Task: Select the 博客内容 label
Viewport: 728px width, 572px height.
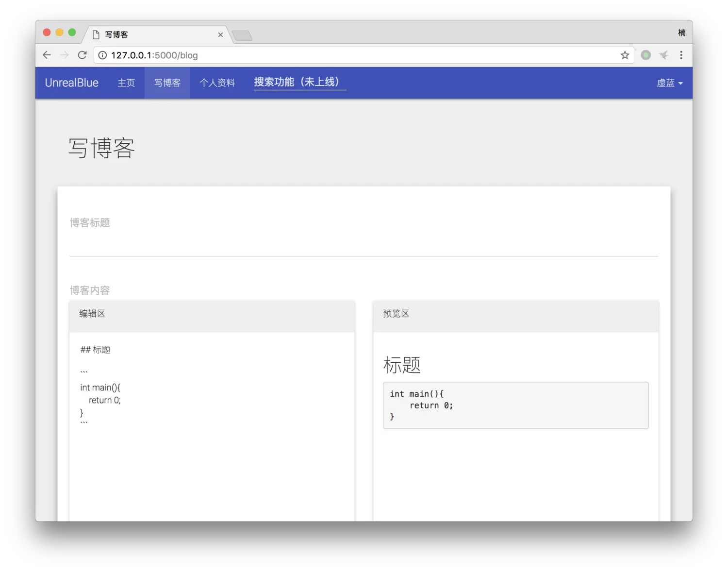Action: pyautogui.click(x=90, y=290)
